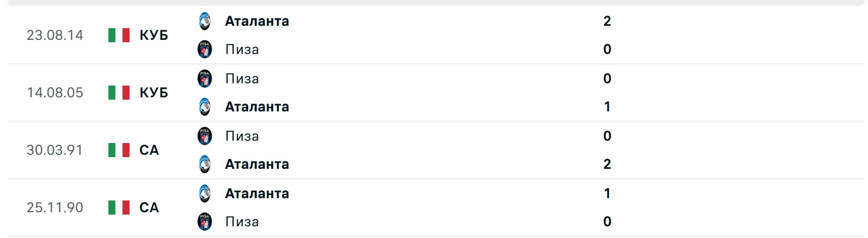Select Пиза team name in 14.08.05 match
868x238 pixels.
(242, 79)
